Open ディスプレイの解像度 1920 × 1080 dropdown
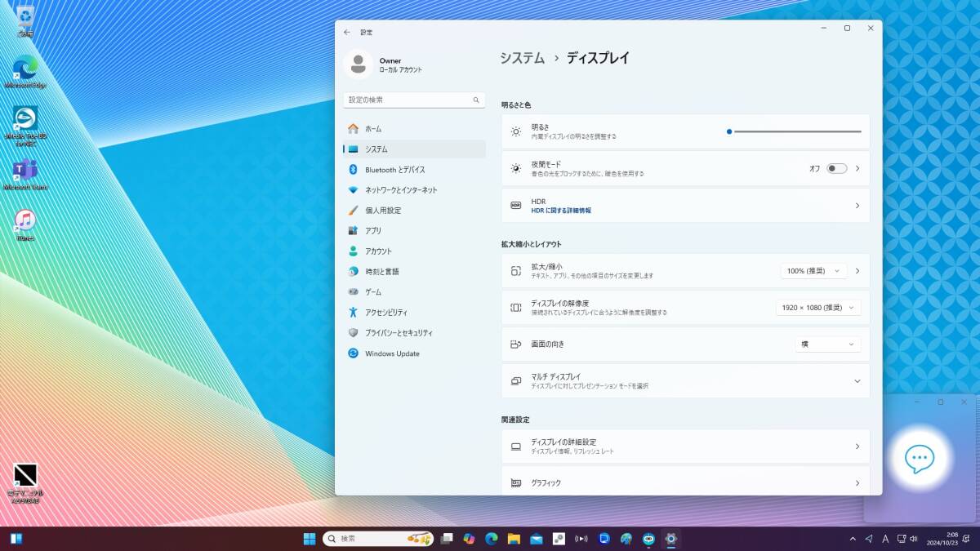The height and width of the screenshot is (551, 980). tap(817, 308)
